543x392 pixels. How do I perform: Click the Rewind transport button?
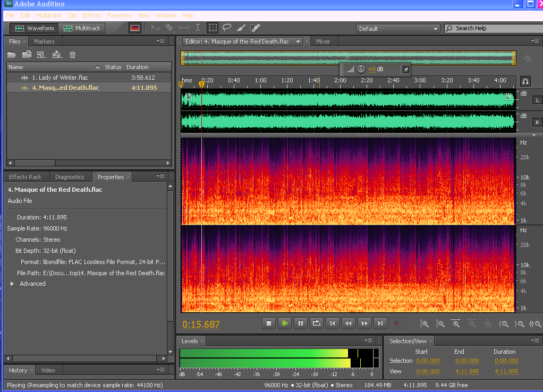[x=349, y=323]
